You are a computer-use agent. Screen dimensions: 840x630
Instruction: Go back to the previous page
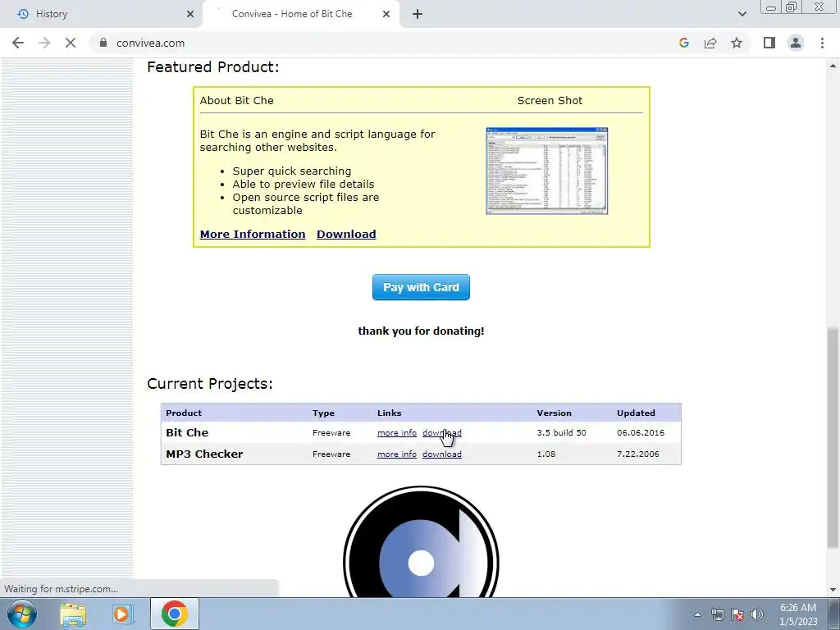point(18,43)
